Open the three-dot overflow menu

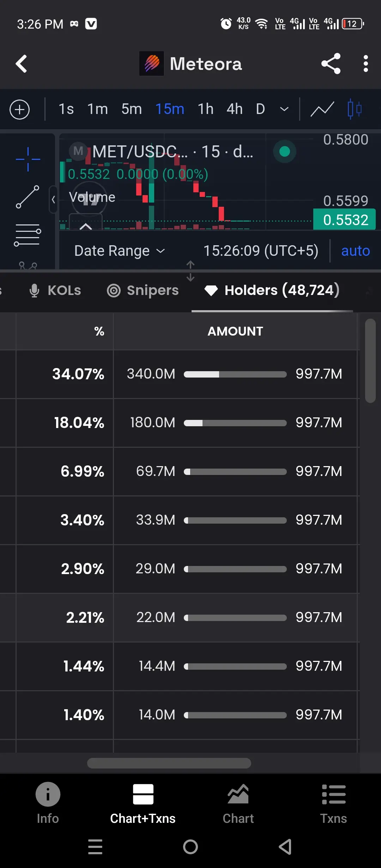[366, 64]
